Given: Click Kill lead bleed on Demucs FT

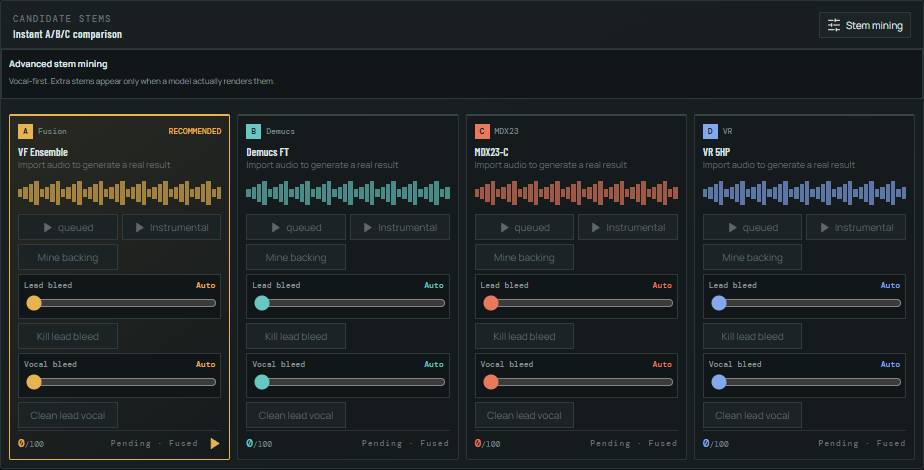Looking at the screenshot, I should click(x=296, y=336).
